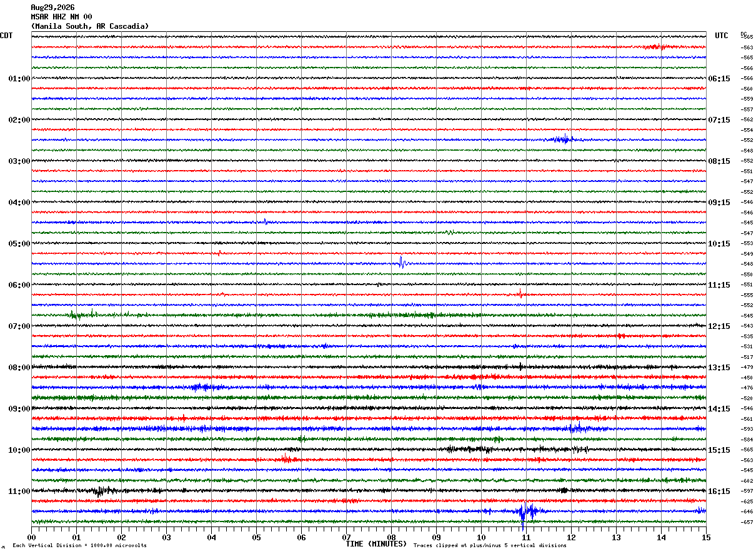Click the 15 tick on time axis
The width and height of the screenshot is (756, 554).
click(x=705, y=537)
